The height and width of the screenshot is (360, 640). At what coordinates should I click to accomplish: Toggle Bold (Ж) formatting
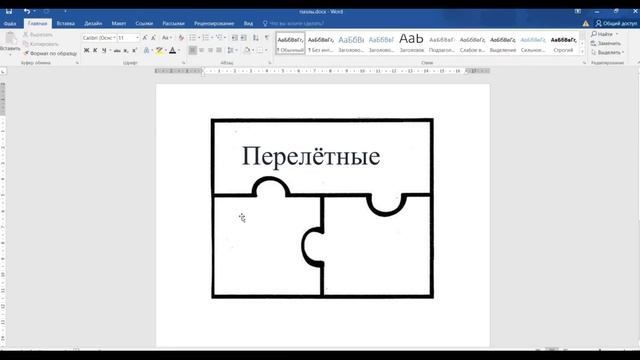tap(86, 50)
